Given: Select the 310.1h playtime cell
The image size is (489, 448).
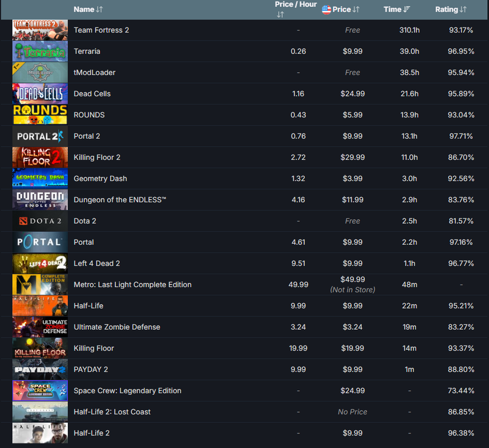Looking at the screenshot, I should (x=409, y=30).
